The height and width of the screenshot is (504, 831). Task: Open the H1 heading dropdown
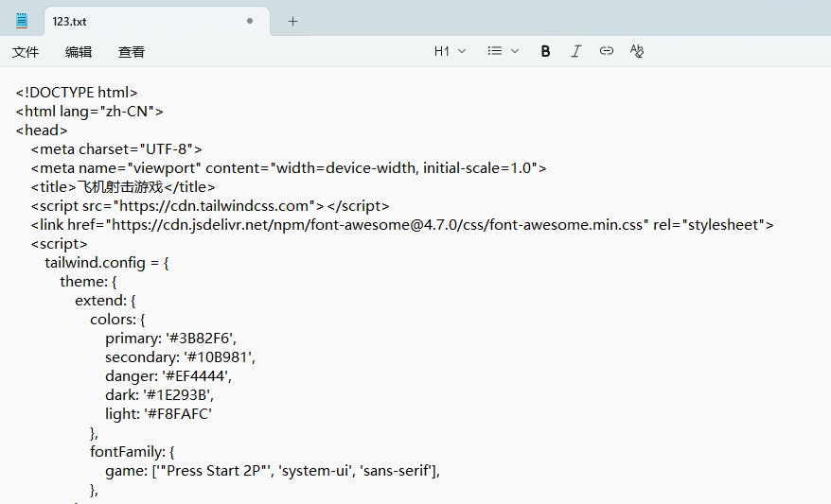click(x=450, y=52)
